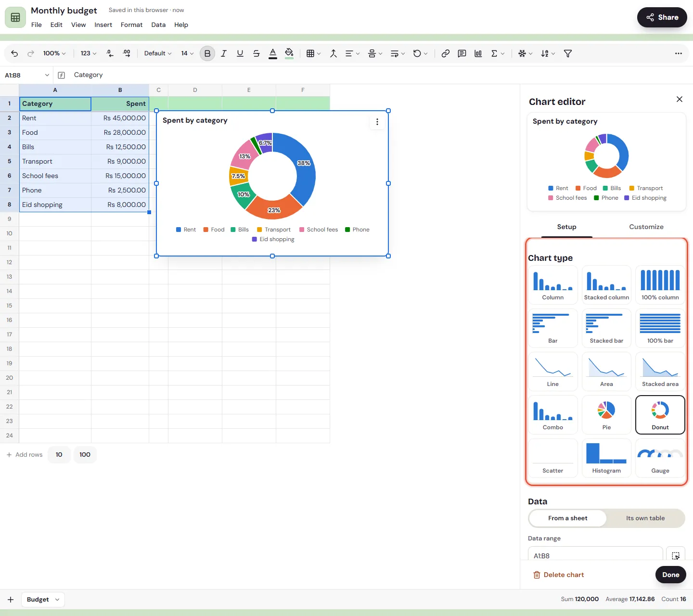Click Delete chart
Image resolution: width=693 pixels, height=616 pixels.
pos(559,575)
